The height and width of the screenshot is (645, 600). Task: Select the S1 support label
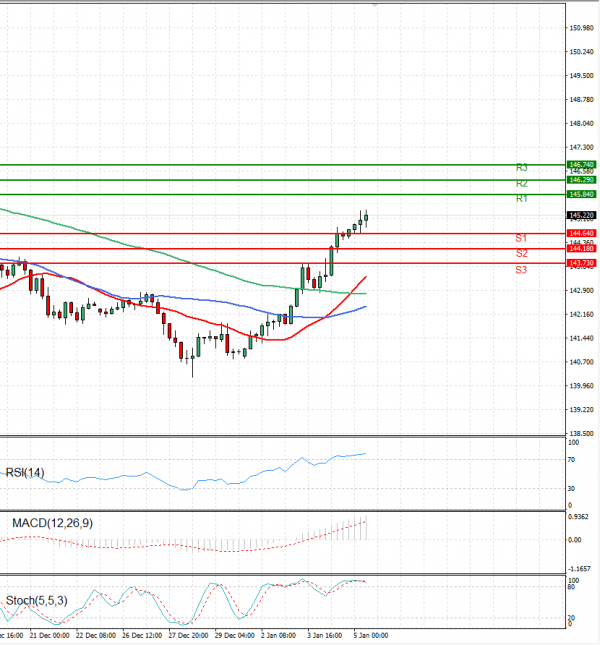pyautogui.click(x=521, y=238)
